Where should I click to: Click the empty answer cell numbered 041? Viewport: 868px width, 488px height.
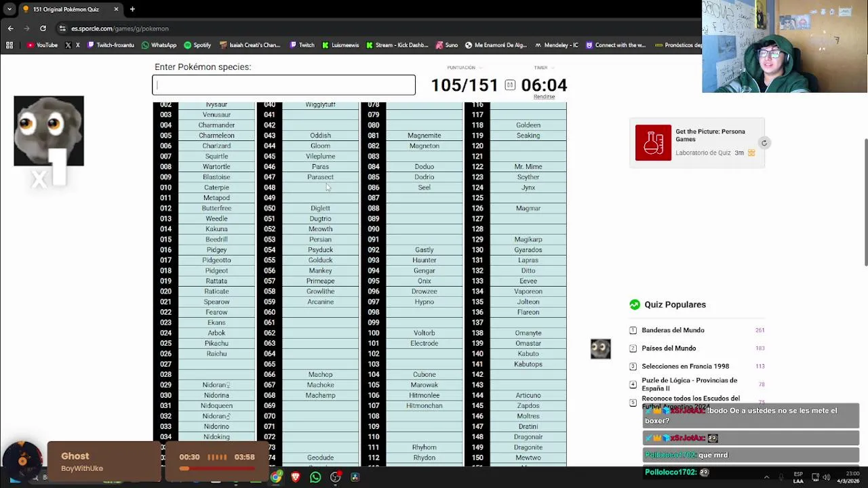click(320, 115)
